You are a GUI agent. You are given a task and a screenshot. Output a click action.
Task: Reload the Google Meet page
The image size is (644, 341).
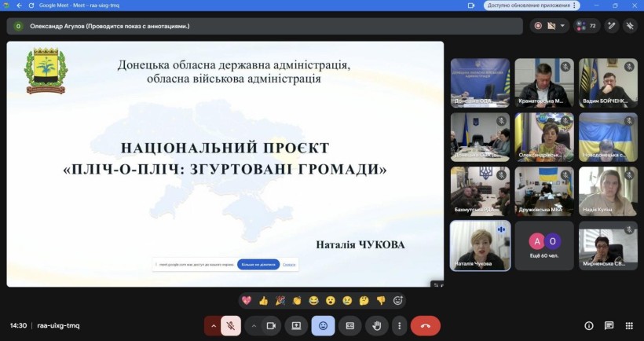click(31, 5)
